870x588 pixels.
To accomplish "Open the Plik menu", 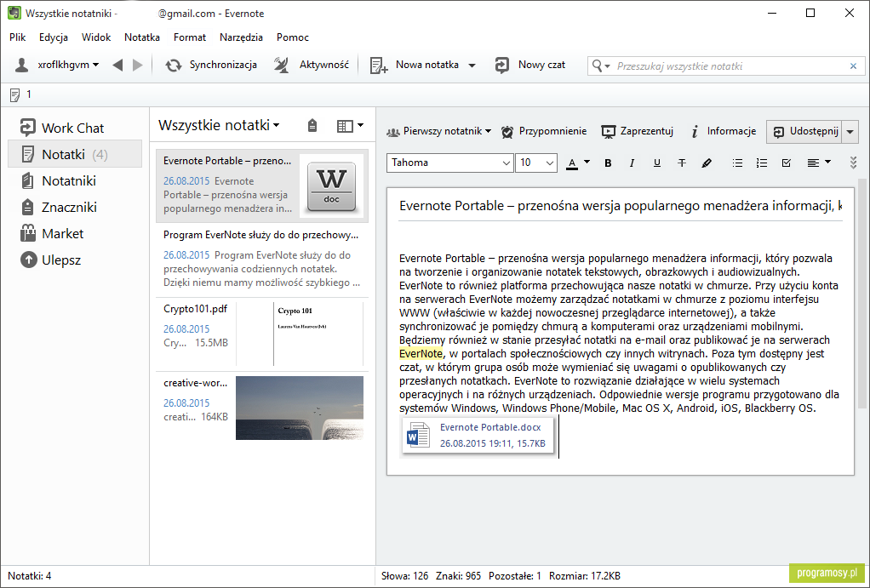I will point(18,37).
